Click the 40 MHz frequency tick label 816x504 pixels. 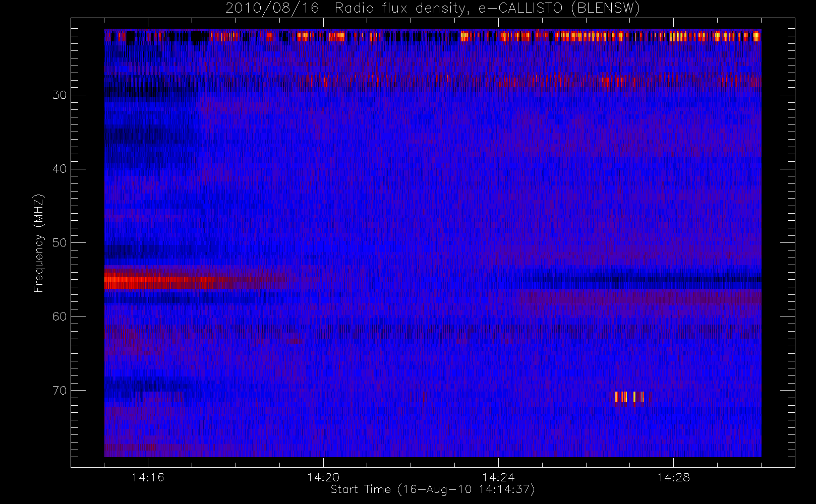pos(60,169)
